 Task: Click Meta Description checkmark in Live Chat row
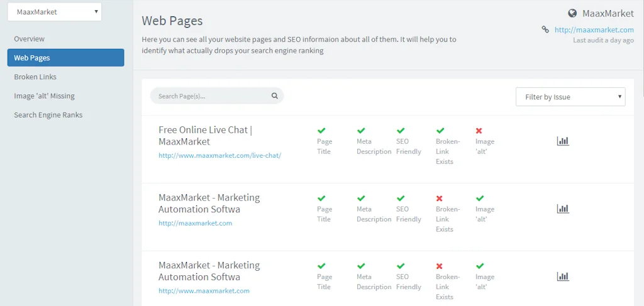pos(360,131)
